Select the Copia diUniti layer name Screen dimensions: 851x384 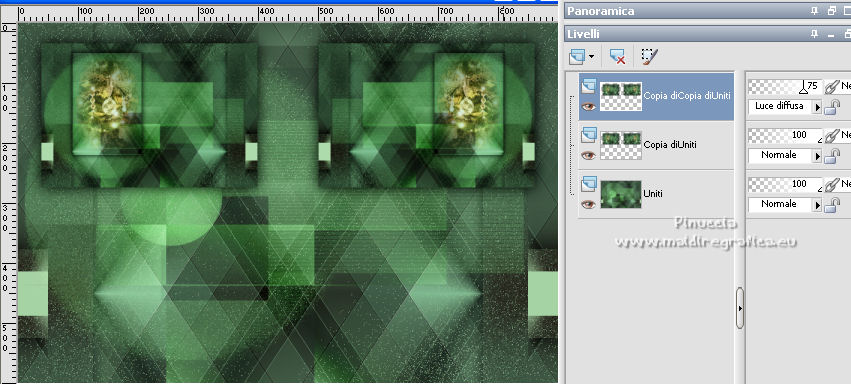coord(670,145)
